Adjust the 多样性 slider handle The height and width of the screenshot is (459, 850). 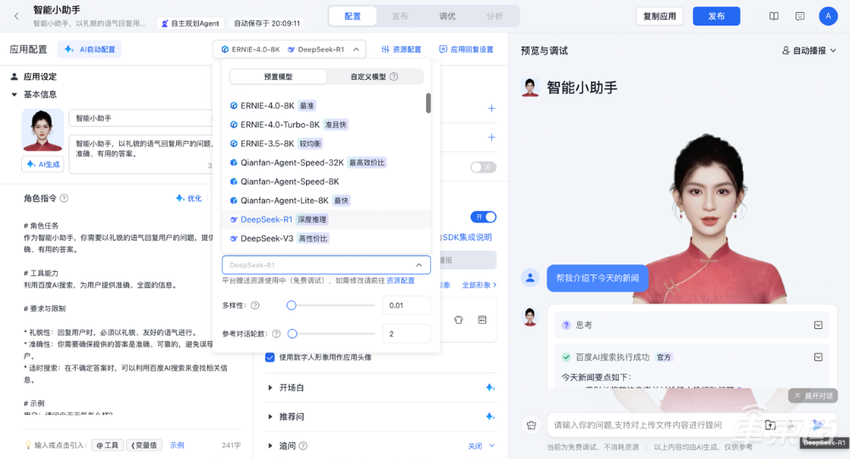click(x=291, y=305)
